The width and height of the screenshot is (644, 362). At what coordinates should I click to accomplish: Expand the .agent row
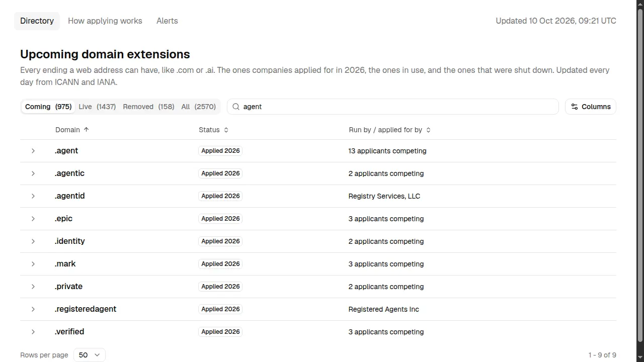33,151
